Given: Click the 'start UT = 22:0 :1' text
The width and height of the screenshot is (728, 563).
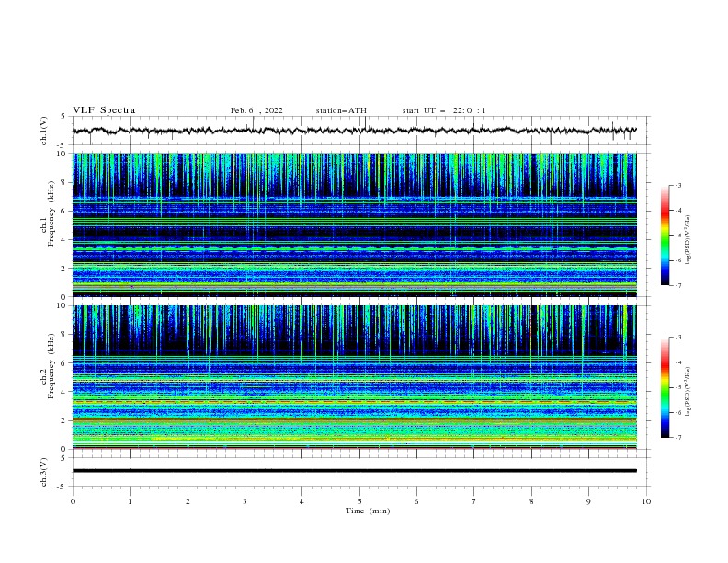Looking at the screenshot, I should coord(444,110).
